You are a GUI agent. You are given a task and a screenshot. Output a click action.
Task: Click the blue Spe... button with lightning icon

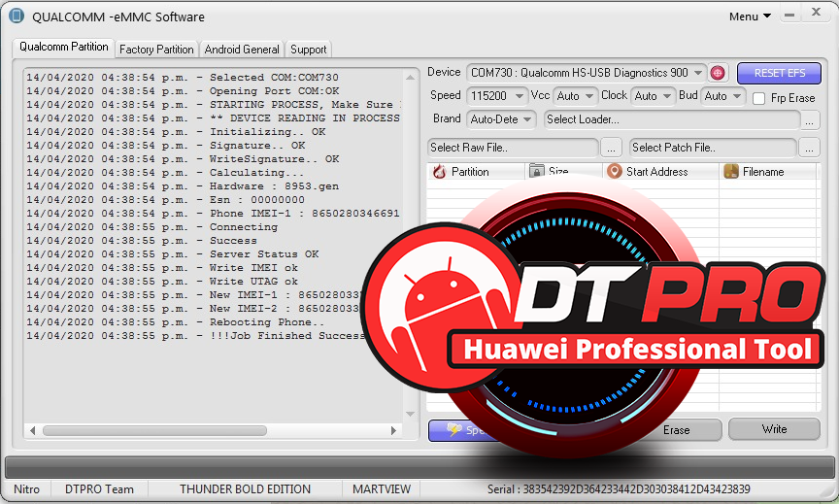(x=463, y=430)
